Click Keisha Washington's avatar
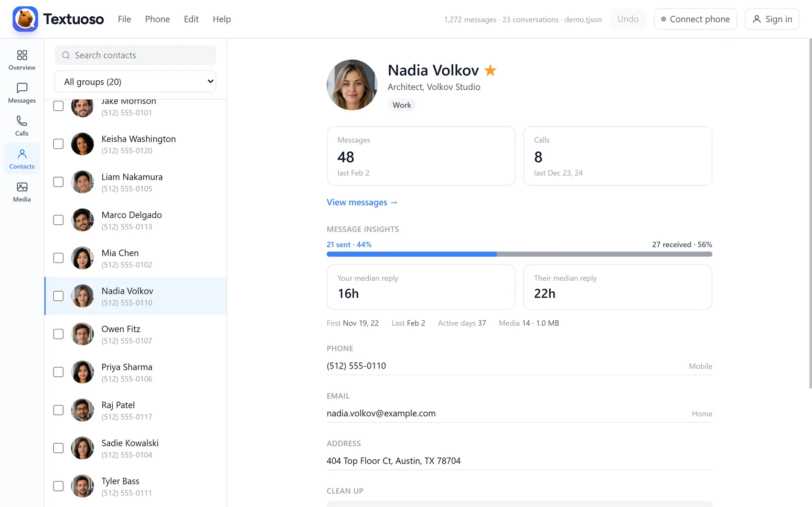Screen dimensions: 812x507 pos(83,144)
